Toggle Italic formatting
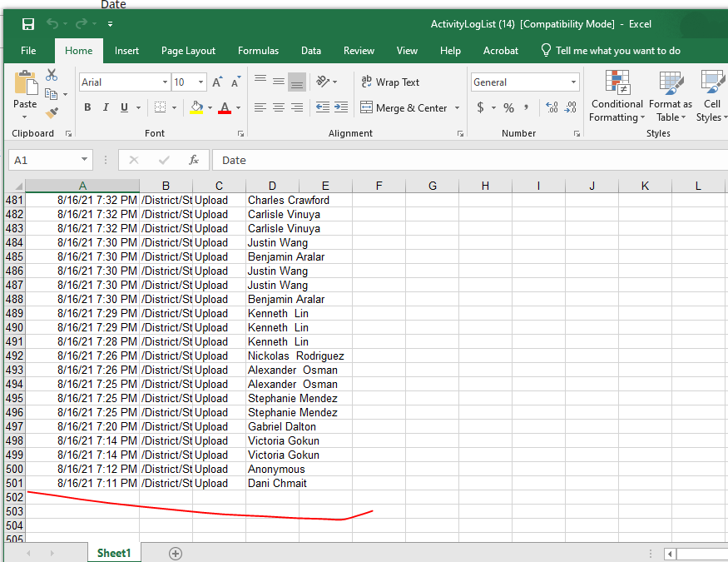Image resolution: width=728 pixels, height=562 pixels. (x=106, y=107)
